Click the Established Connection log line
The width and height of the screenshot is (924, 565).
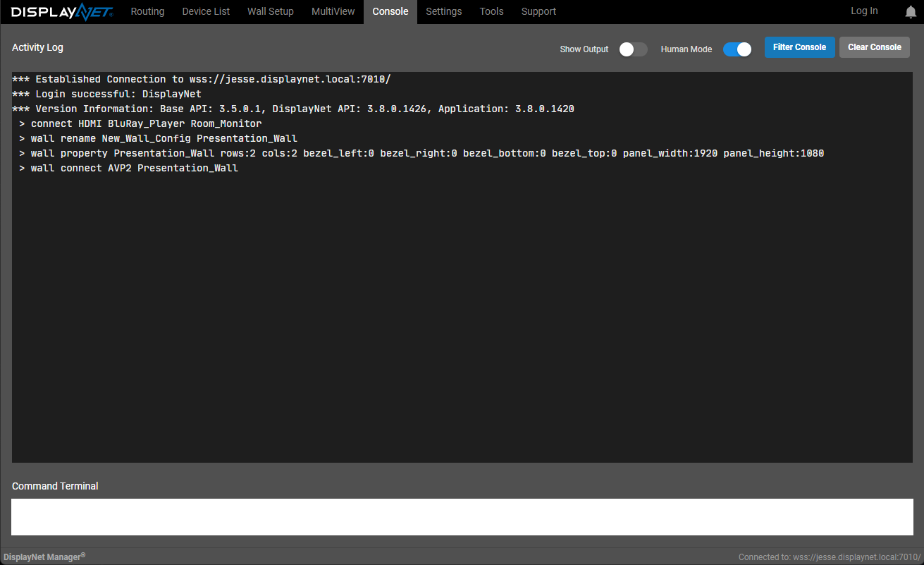click(x=202, y=79)
